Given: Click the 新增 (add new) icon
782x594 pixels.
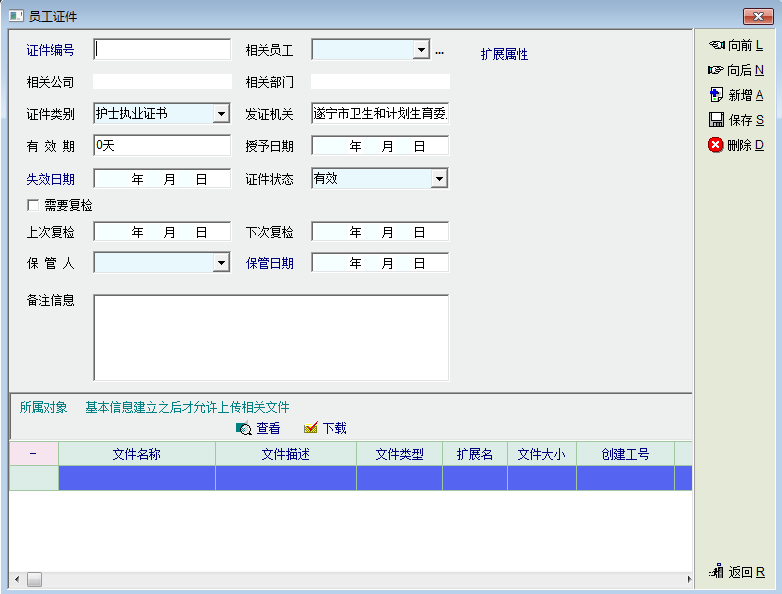Looking at the screenshot, I should (716, 95).
